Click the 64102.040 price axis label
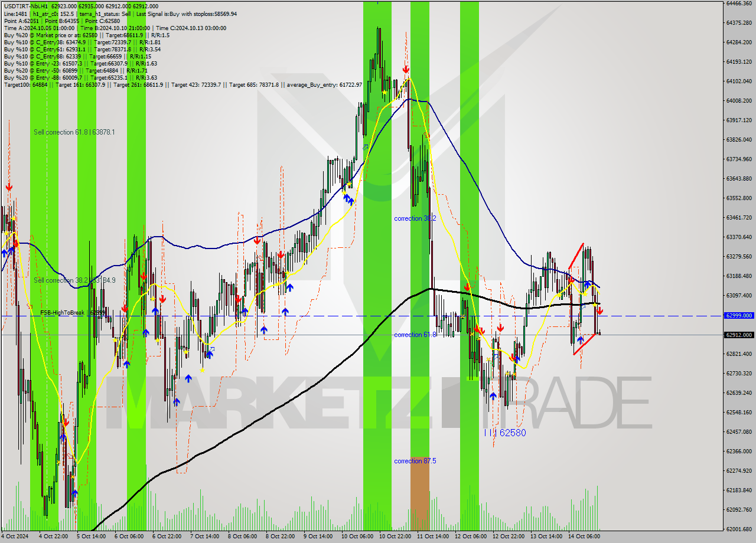This screenshot has height=543, width=756. (x=738, y=81)
